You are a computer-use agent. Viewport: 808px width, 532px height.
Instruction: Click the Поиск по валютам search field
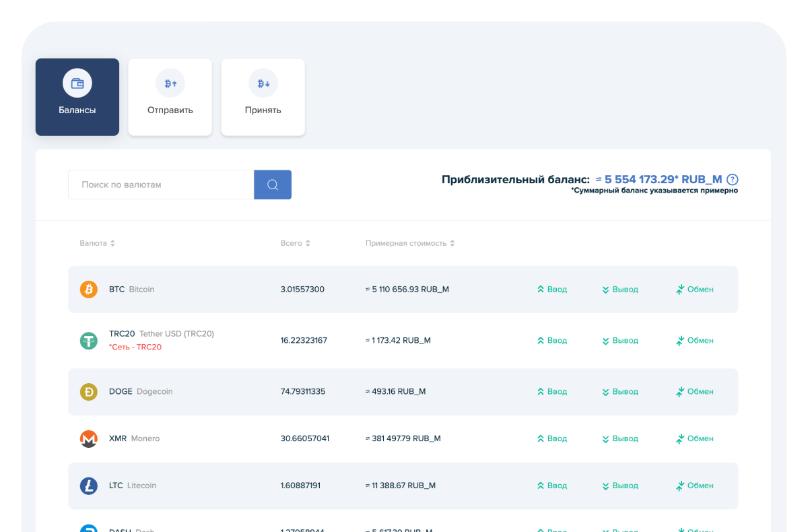pyautogui.click(x=160, y=184)
